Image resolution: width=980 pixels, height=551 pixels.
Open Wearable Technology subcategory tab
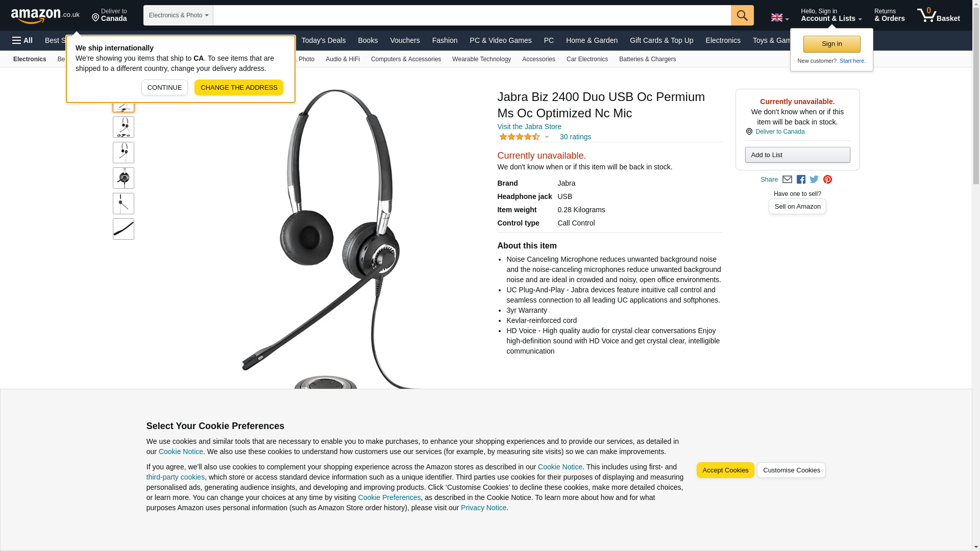click(481, 59)
